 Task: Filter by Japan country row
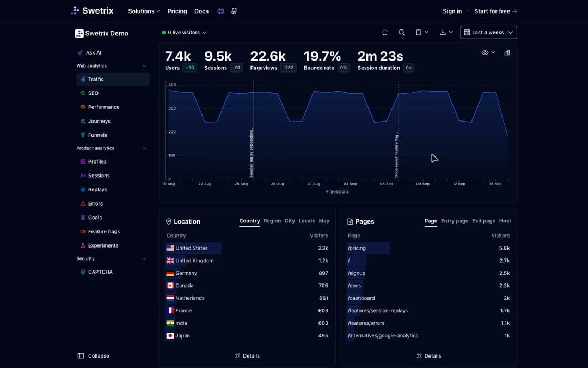tap(247, 336)
